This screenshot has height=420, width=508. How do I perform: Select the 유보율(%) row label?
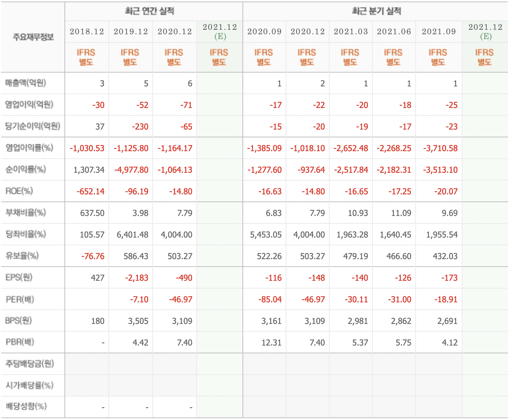22,256
